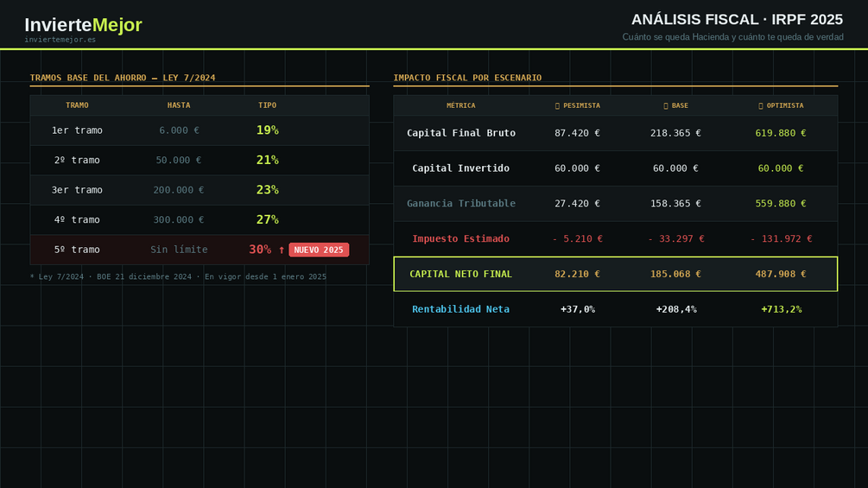Screen dimensions: 868x488
Task: Click the 19% rate value
Action: pos(268,130)
